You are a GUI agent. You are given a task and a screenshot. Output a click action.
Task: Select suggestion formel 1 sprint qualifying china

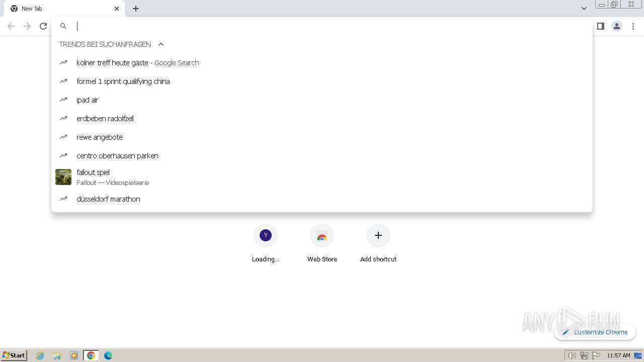tap(322, 81)
